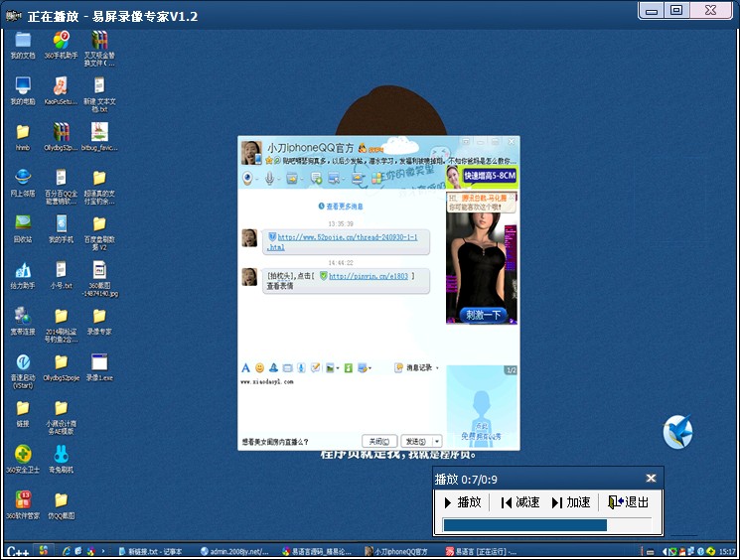Click the 查看更多消息 link

click(341, 207)
